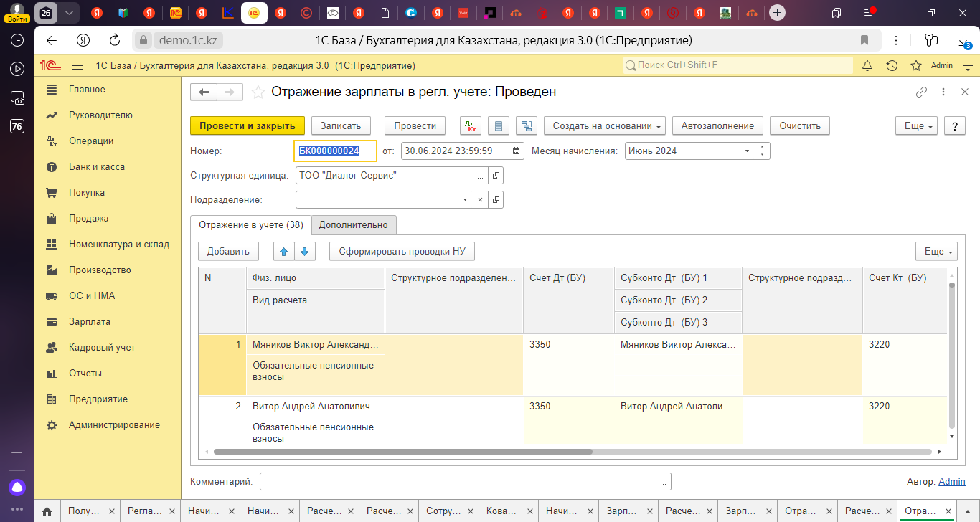
Task: Open Месяц начисления dropdown list
Action: 748,151
